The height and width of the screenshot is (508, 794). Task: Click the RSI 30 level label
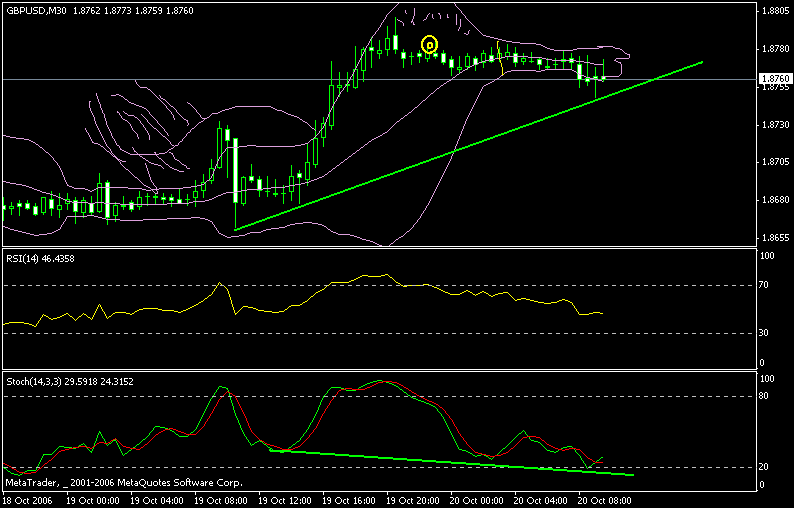click(x=764, y=333)
